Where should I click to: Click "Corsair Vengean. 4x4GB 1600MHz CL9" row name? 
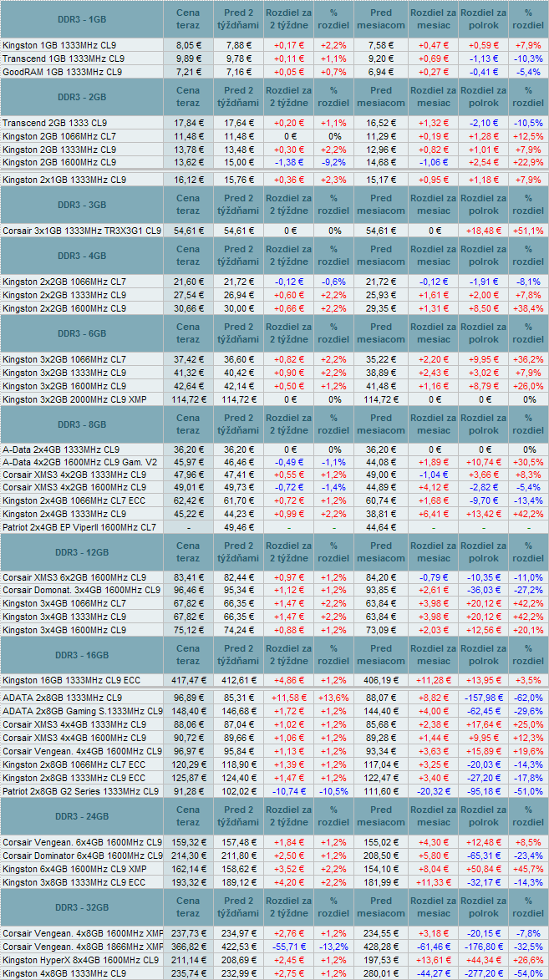[x=82, y=750]
